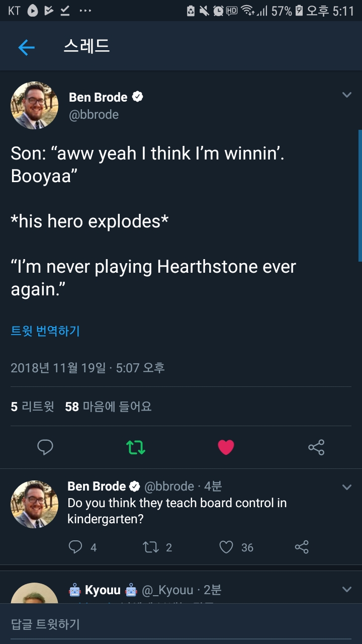Image resolution: width=362 pixels, height=644 pixels.
Task: Open the @bbrode handle under the main author name
Action: click(94, 115)
